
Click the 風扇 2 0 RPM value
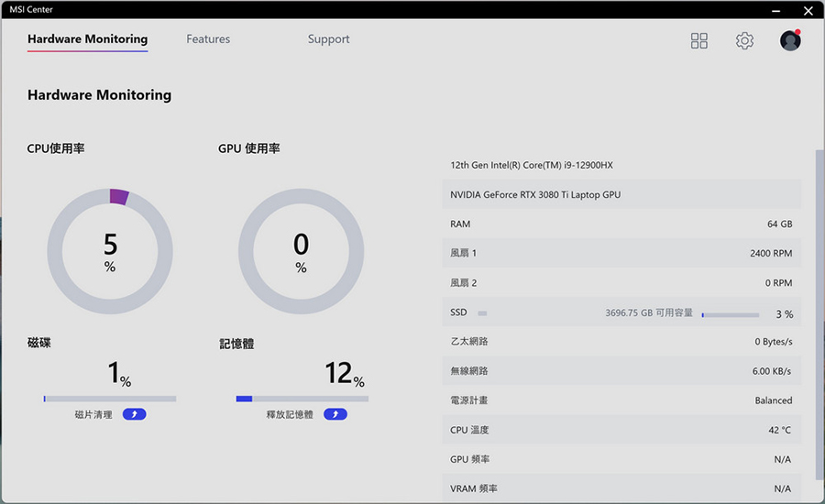pyautogui.click(x=778, y=283)
